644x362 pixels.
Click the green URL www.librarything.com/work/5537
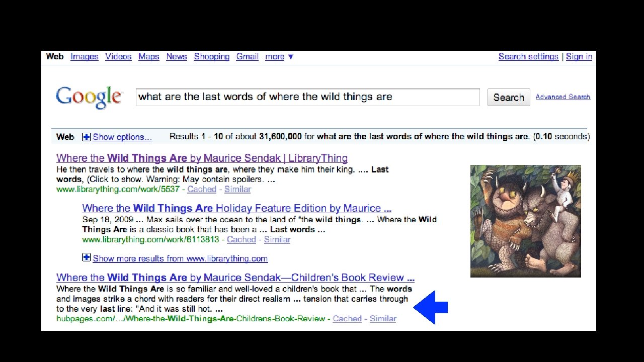tap(118, 190)
